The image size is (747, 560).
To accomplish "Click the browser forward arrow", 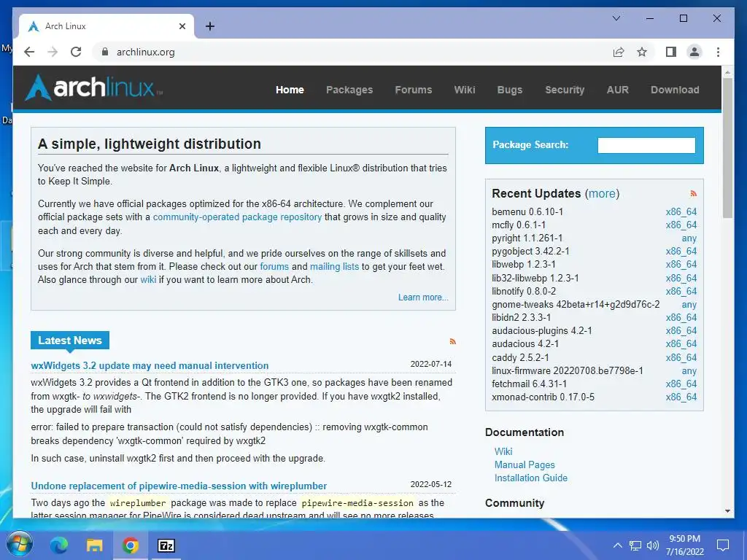I will [x=53, y=52].
